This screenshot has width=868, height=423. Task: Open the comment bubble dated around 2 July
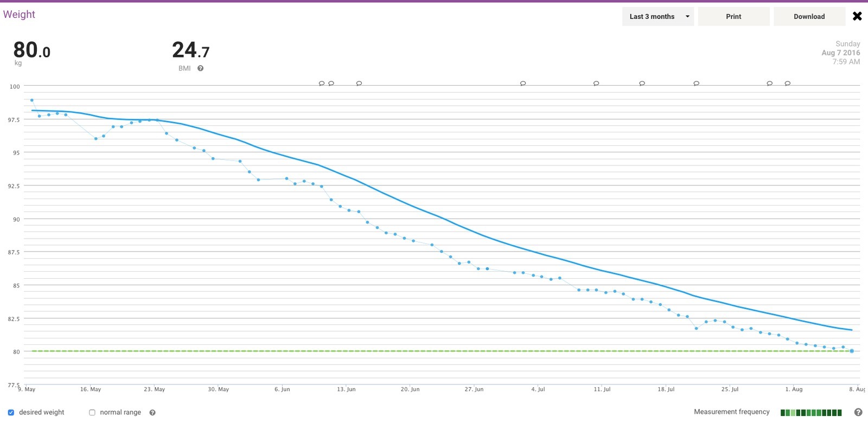tap(523, 84)
